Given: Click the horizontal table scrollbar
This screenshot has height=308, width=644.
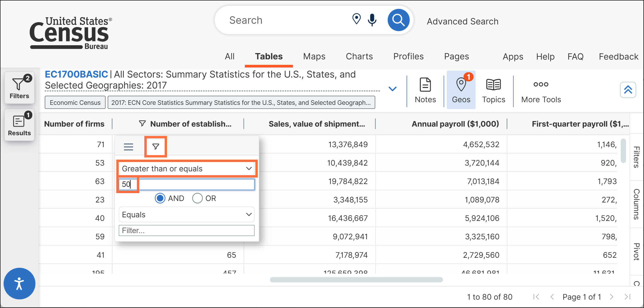Looking at the screenshot, I should coord(356,280).
